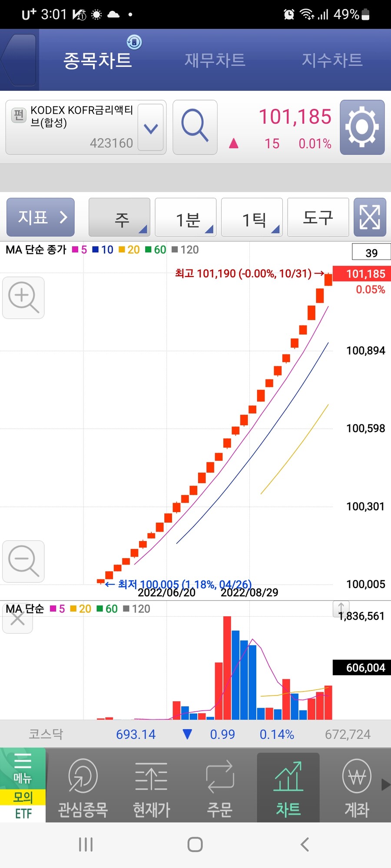
Task: Zoom in on the price chart
Action: click(x=23, y=298)
